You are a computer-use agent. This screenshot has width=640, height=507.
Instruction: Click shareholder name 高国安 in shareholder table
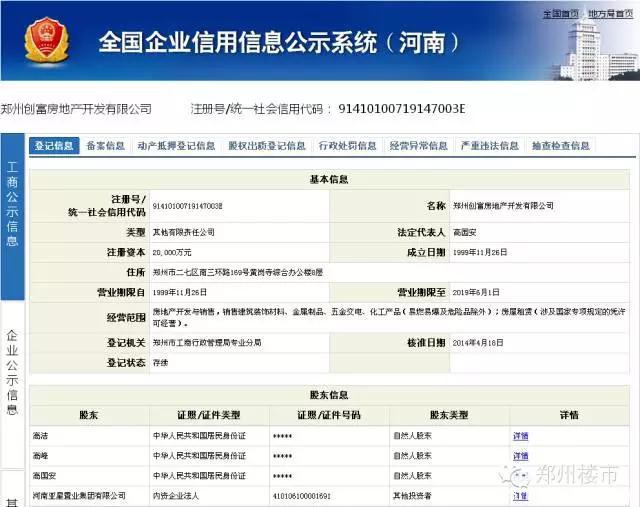click(x=44, y=476)
